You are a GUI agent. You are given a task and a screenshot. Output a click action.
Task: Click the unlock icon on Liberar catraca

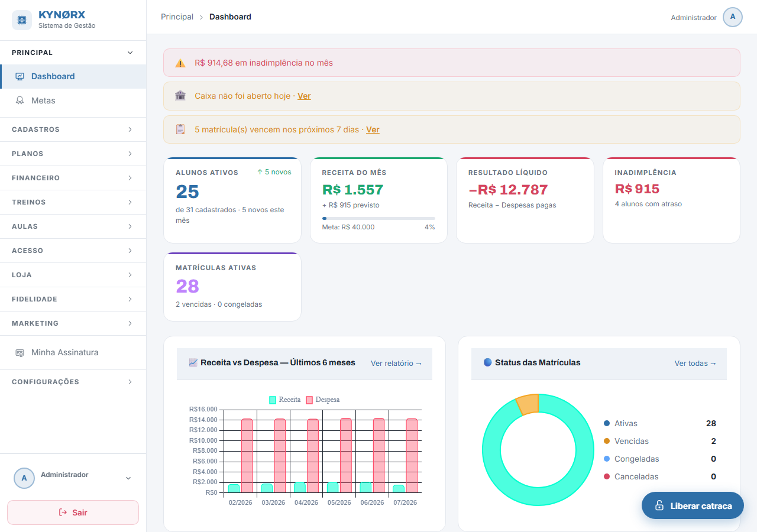point(659,506)
